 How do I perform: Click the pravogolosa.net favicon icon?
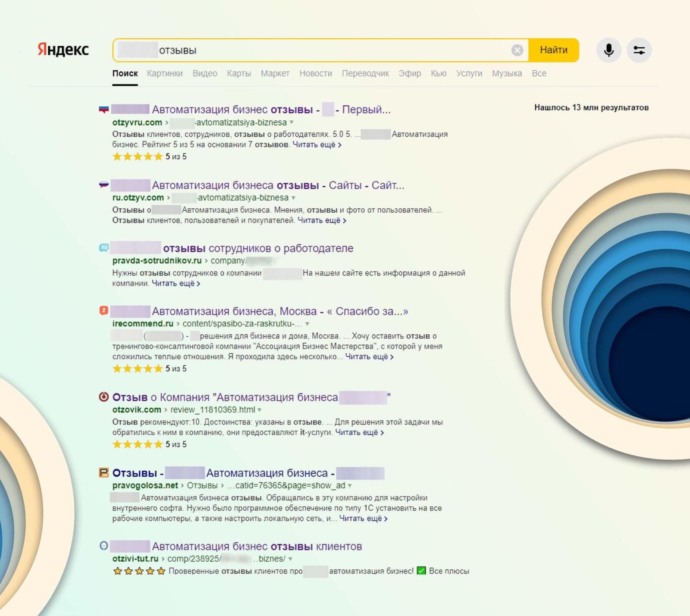pos(104,473)
